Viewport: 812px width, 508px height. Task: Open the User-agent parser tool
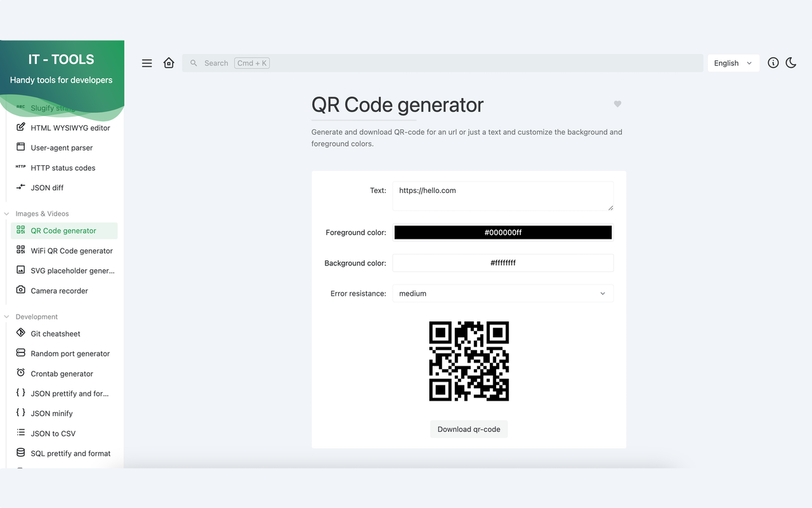[x=64, y=147]
